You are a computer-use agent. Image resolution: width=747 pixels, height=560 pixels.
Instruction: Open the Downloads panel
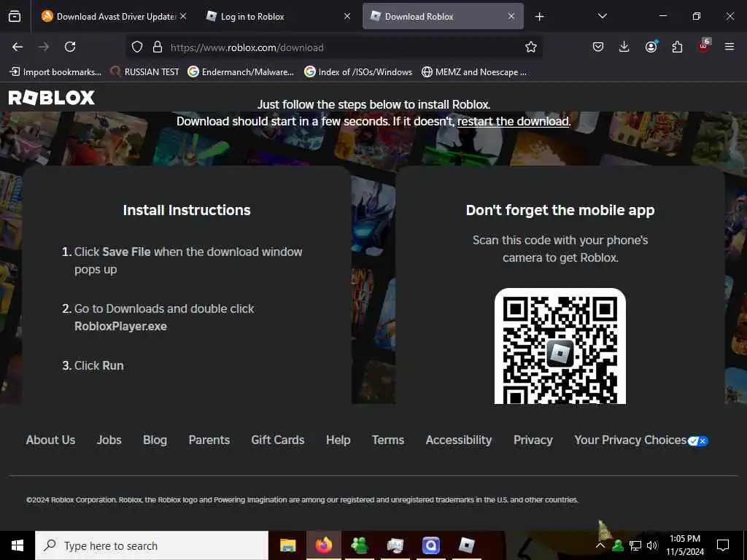(624, 47)
